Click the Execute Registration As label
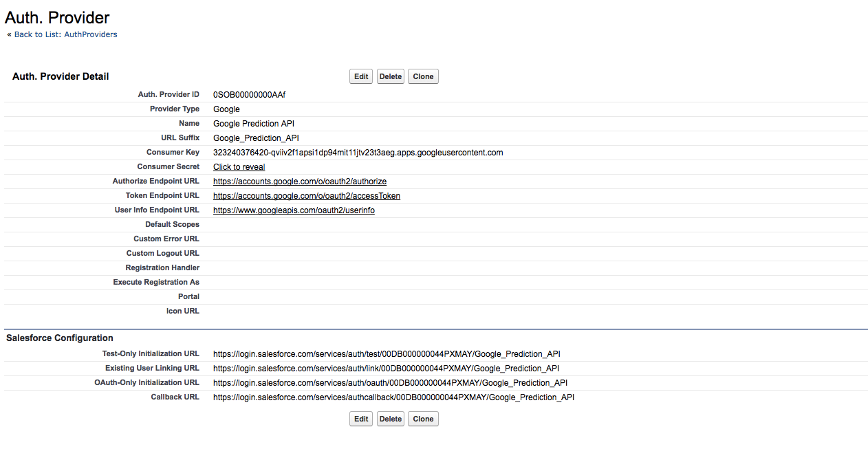The width and height of the screenshot is (868, 449). (156, 283)
